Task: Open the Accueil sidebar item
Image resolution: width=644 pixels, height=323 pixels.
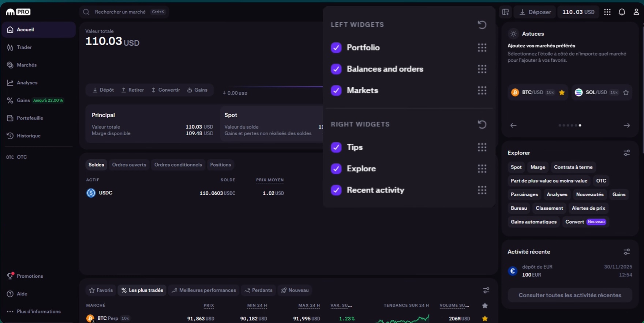Action: click(38, 30)
